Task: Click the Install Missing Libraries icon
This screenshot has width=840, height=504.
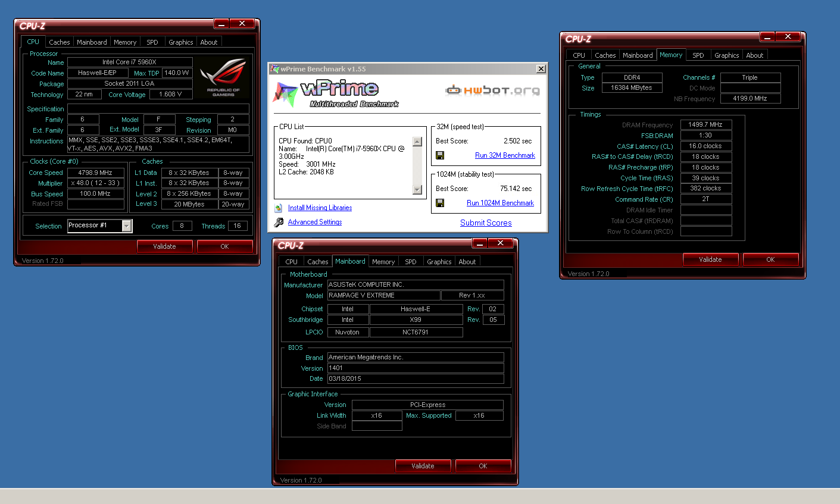Action: [278, 208]
